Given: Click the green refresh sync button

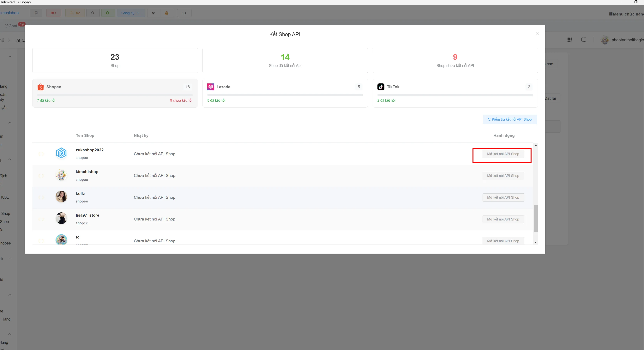Looking at the screenshot, I should [108, 13].
